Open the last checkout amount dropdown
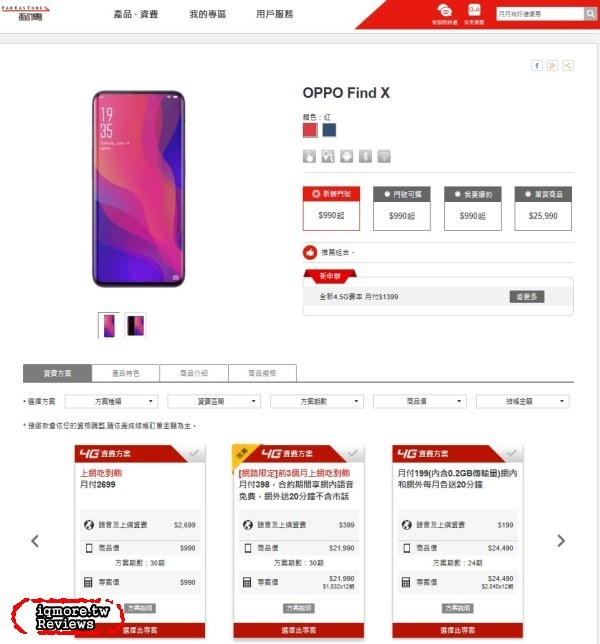600x644 pixels. (523, 401)
